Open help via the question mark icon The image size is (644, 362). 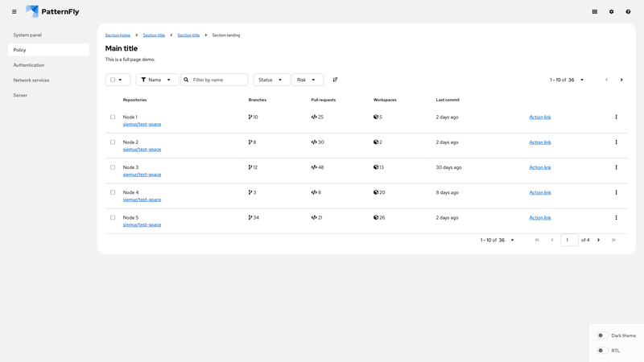click(628, 12)
